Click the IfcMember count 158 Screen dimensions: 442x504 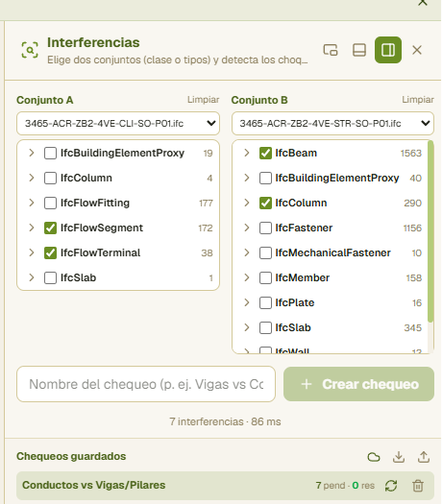[414, 278]
